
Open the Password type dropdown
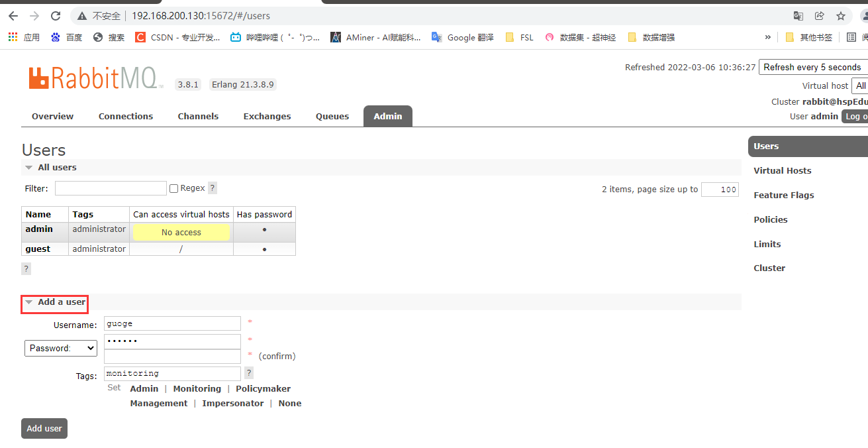click(61, 348)
